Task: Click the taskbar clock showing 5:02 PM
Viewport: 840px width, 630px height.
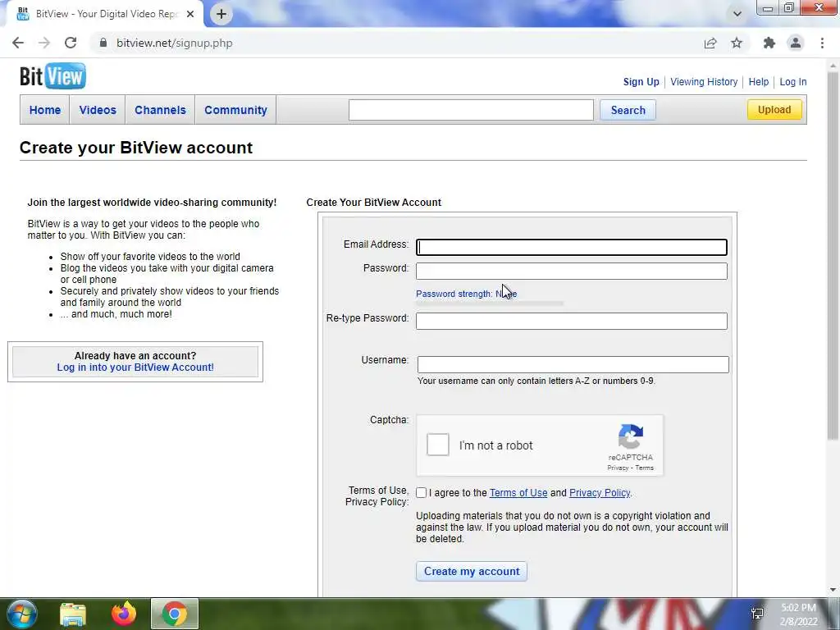Action: [x=798, y=614]
